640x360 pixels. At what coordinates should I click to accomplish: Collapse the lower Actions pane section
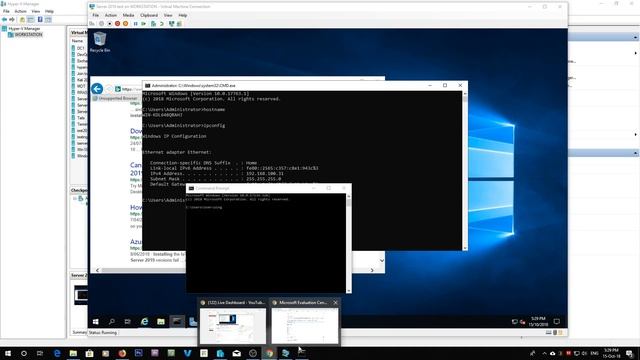pos(636,153)
